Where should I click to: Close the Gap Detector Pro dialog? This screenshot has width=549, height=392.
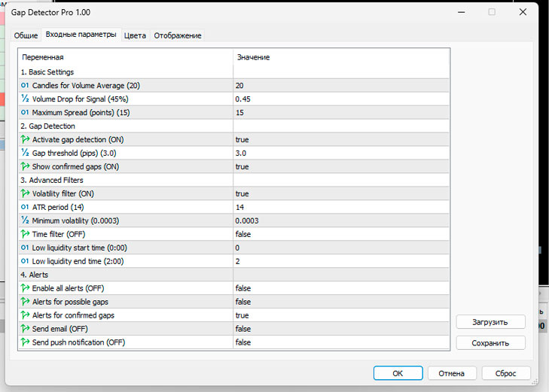click(x=523, y=12)
